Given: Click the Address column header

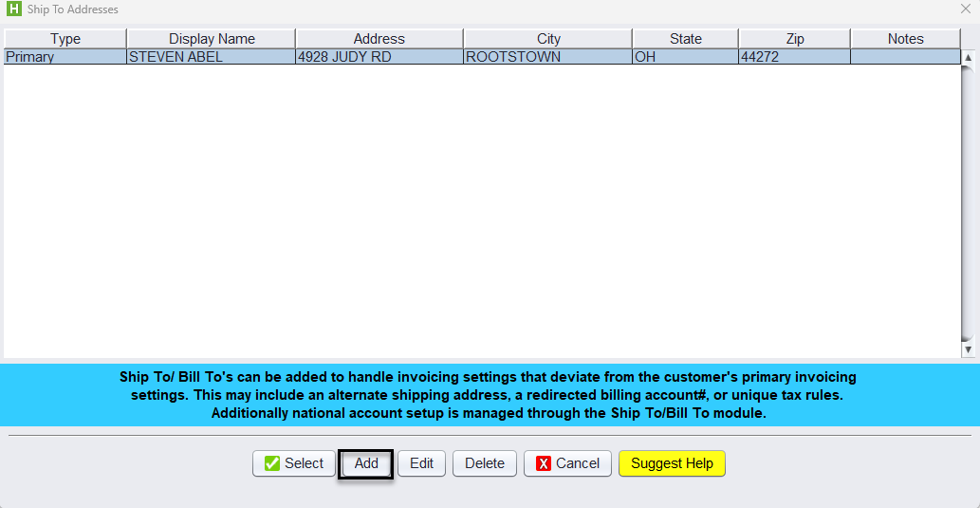Looking at the screenshot, I should [379, 39].
